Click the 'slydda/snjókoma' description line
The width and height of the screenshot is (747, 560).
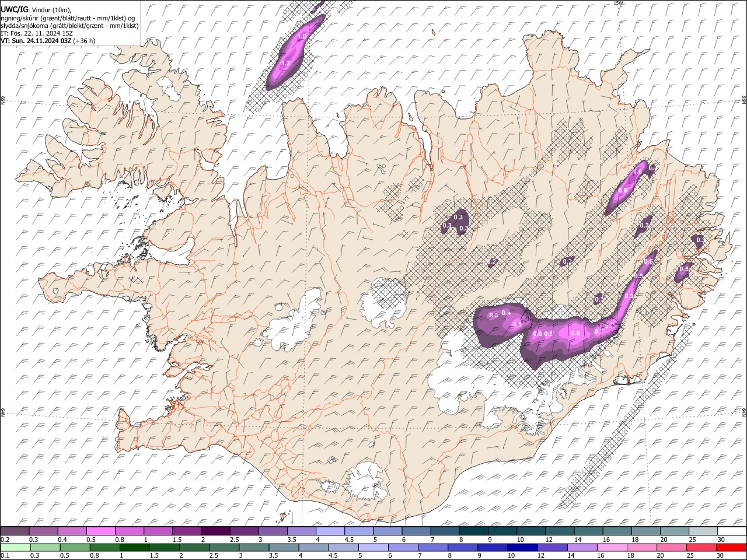pos(70,26)
